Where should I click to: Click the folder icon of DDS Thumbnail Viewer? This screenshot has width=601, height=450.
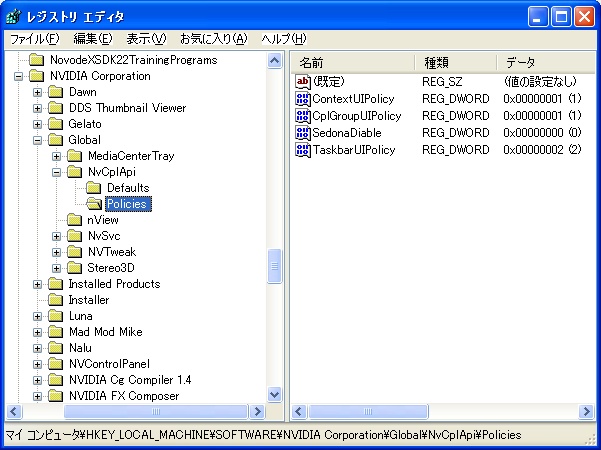tap(56, 108)
